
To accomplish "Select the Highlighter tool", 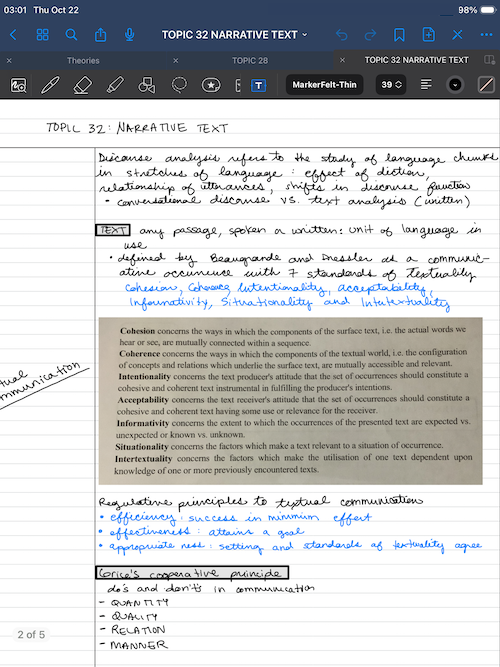I will [115, 85].
